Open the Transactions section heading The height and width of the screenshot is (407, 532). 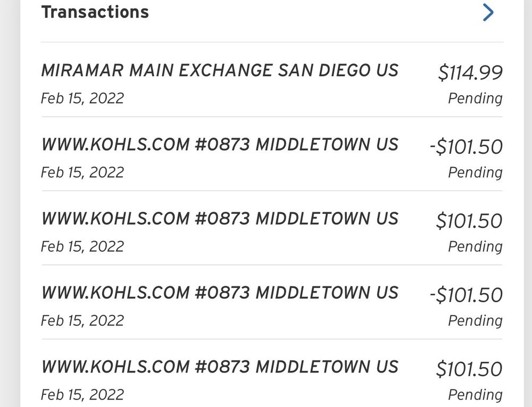(x=95, y=12)
